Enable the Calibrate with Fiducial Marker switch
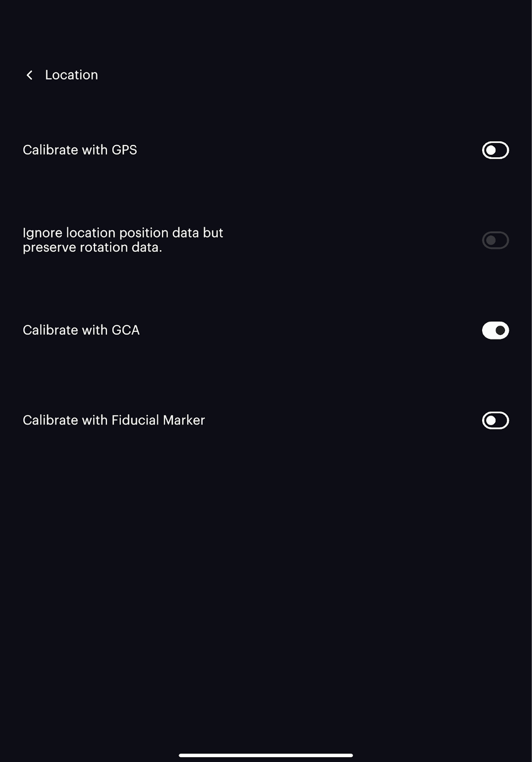Image resolution: width=532 pixels, height=762 pixels. (x=495, y=421)
